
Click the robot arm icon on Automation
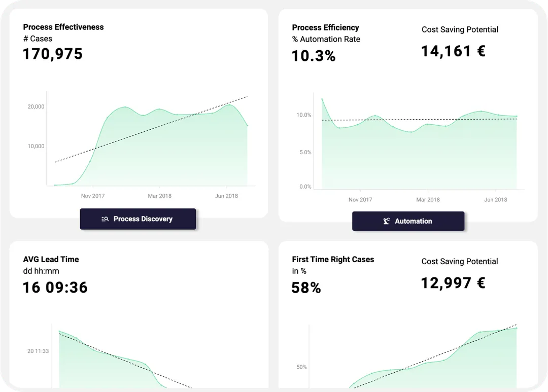point(387,221)
